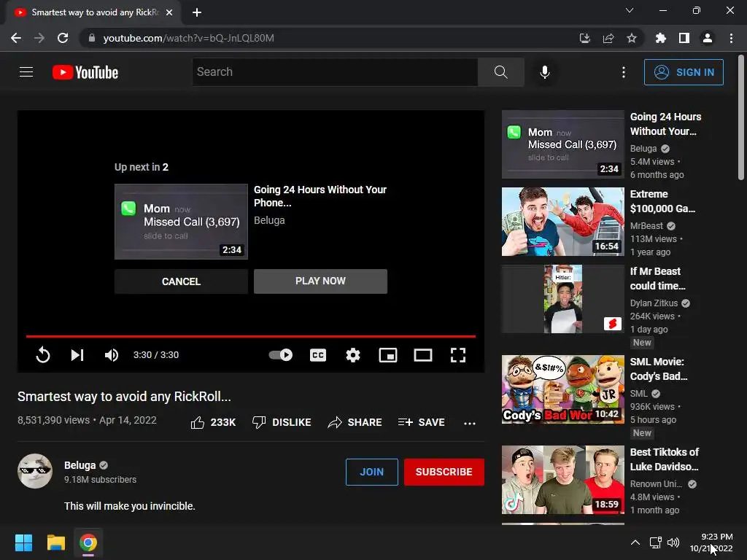This screenshot has height=560, width=747.
Task: Open Beluga channel avatar
Action: coord(35,471)
